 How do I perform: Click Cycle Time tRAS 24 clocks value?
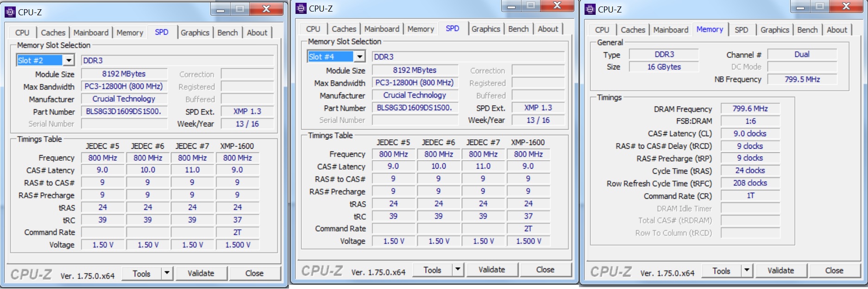tap(750, 171)
